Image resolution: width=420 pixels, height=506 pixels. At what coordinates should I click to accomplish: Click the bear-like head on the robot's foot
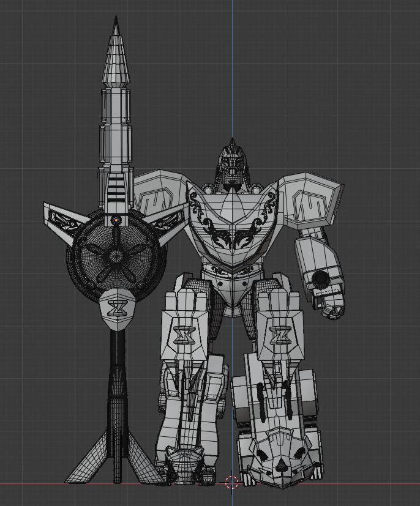pyautogui.click(x=282, y=457)
